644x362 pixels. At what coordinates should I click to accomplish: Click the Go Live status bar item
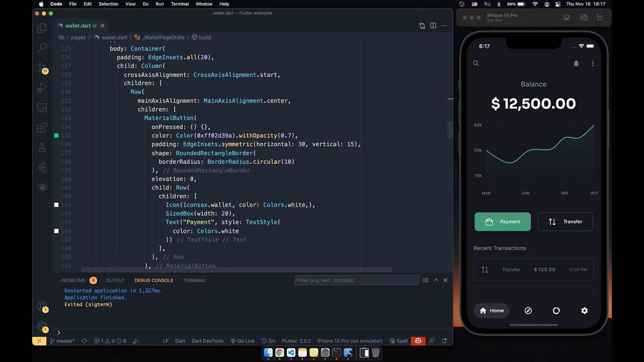tap(243, 341)
